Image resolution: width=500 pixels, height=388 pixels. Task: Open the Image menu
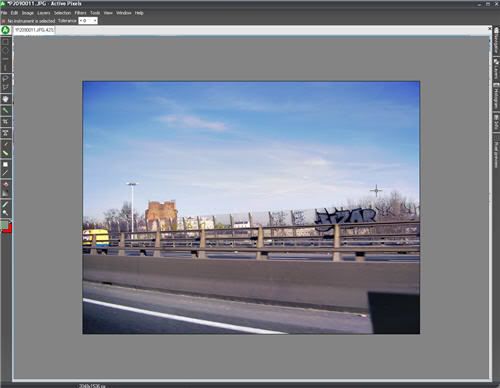pos(28,13)
